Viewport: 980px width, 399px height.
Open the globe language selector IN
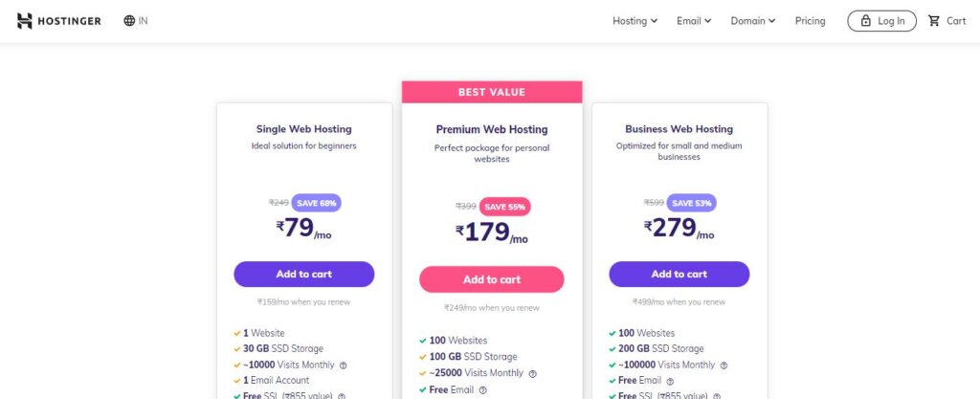(136, 21)
